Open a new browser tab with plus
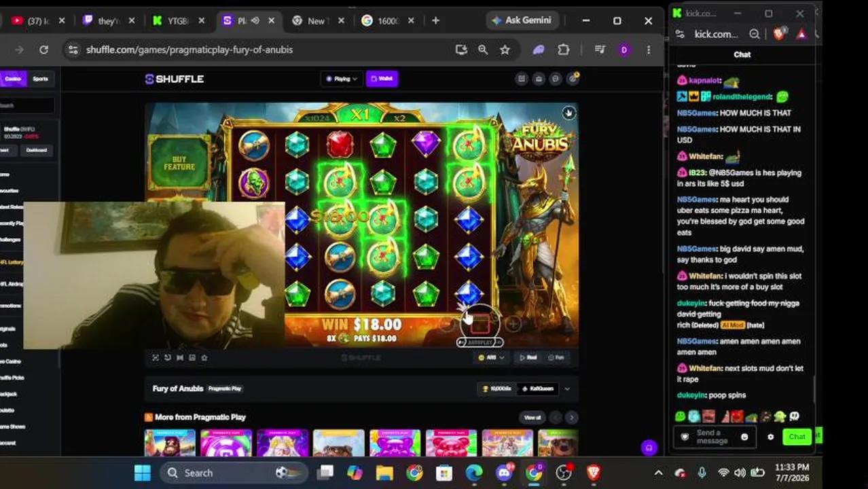868x489 pixels. tap(435, 21)
